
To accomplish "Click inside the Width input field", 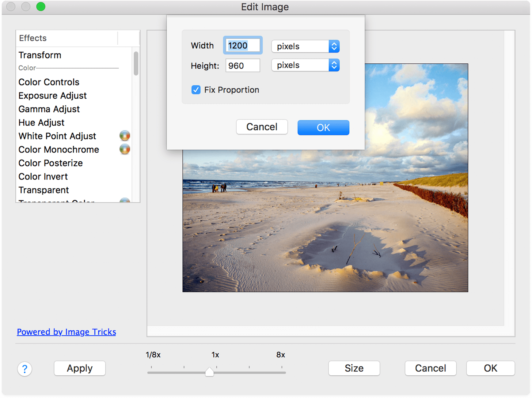I will (x=242, y=45).
